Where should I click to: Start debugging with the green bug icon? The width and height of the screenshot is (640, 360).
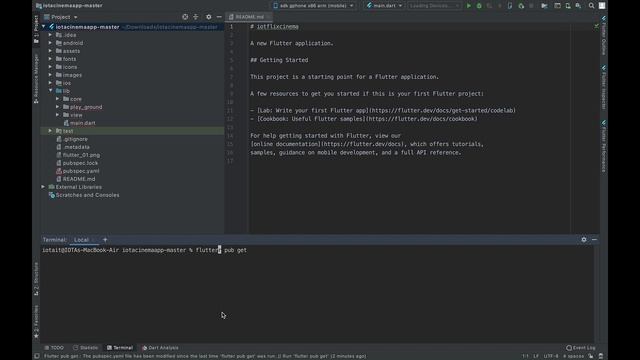pos(479,6)
